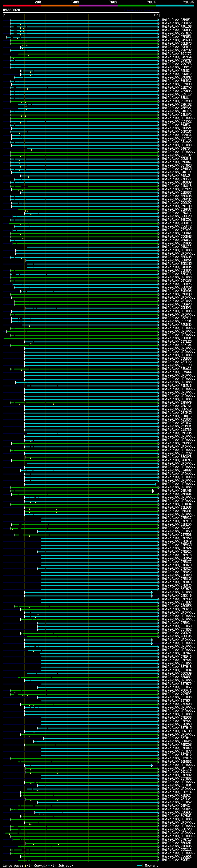Select label UniRef100_A9NYW2
Viewport: 197px width, 868px height.
(x=176, y=50)
